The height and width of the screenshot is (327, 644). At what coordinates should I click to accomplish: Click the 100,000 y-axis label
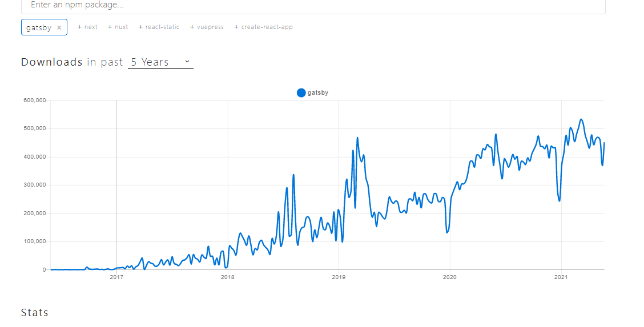34,241
